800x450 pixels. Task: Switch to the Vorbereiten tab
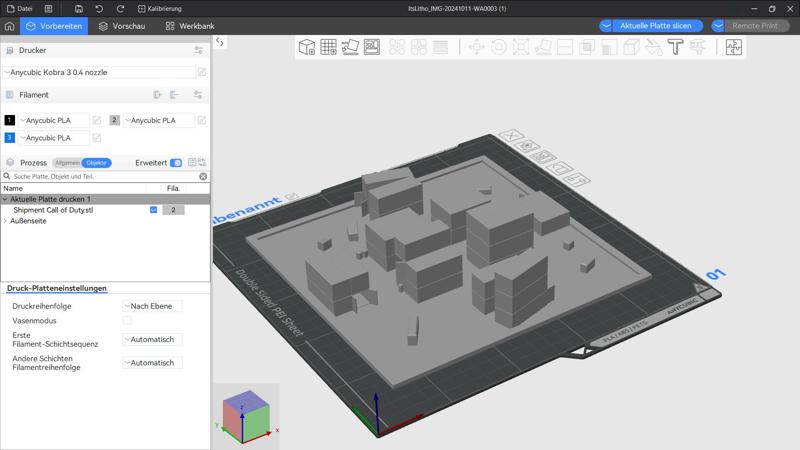(x=54, y=26)
